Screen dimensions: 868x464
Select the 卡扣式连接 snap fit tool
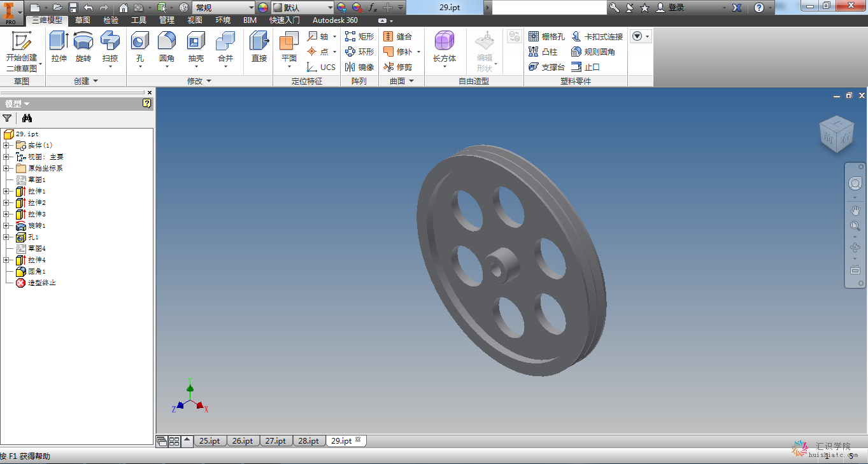click(x=597, y=36)
